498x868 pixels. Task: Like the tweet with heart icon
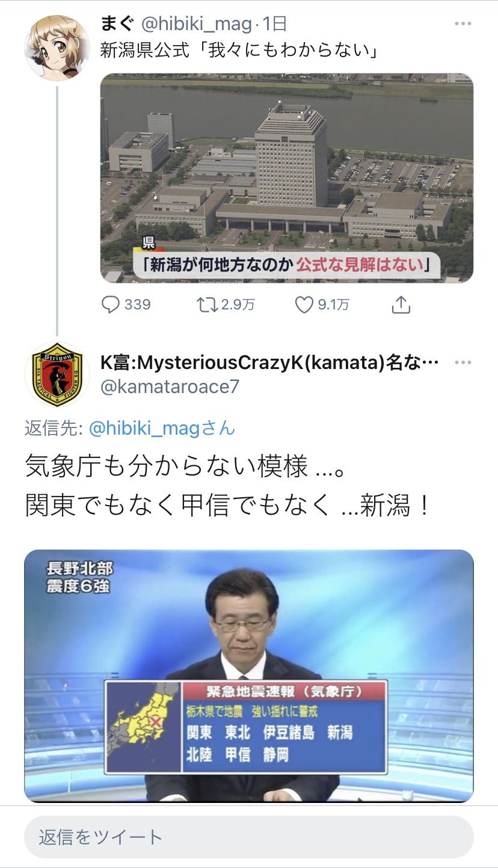[304, 305]
